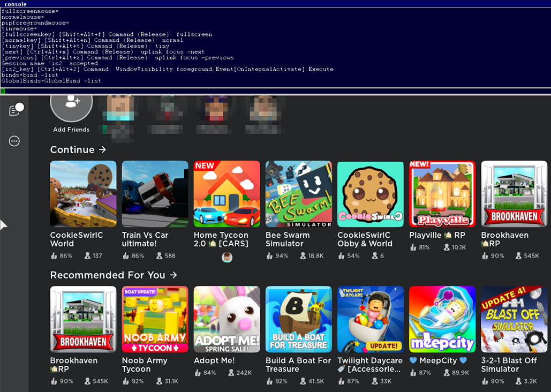Click the '41.5K' players under Build A Boat
The width and height of the screenshot is (551, 392).
point(316,381)
